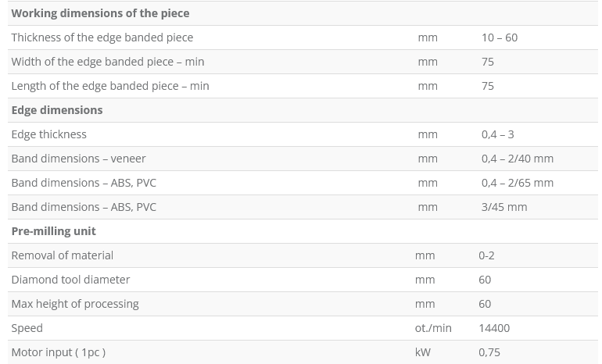The height and width of the screenshot is (364, 602).
Task: Select the Speed value 14400
Action: point(494,328)
